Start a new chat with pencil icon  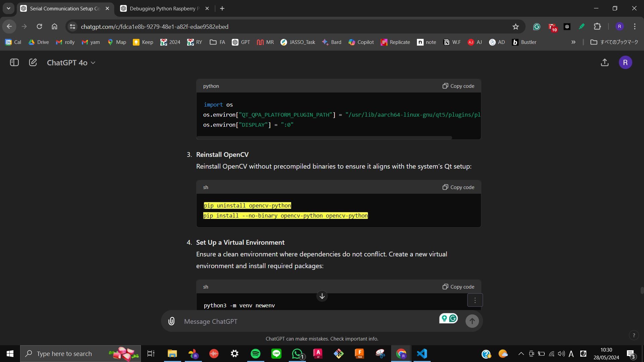pyautogui.click(x=33, y=63)
